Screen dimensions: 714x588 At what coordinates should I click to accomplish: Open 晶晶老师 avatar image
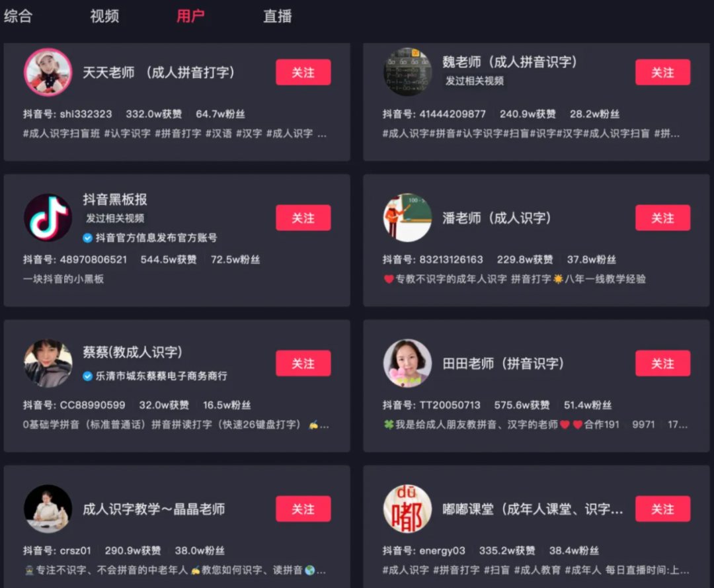[48, 509]
